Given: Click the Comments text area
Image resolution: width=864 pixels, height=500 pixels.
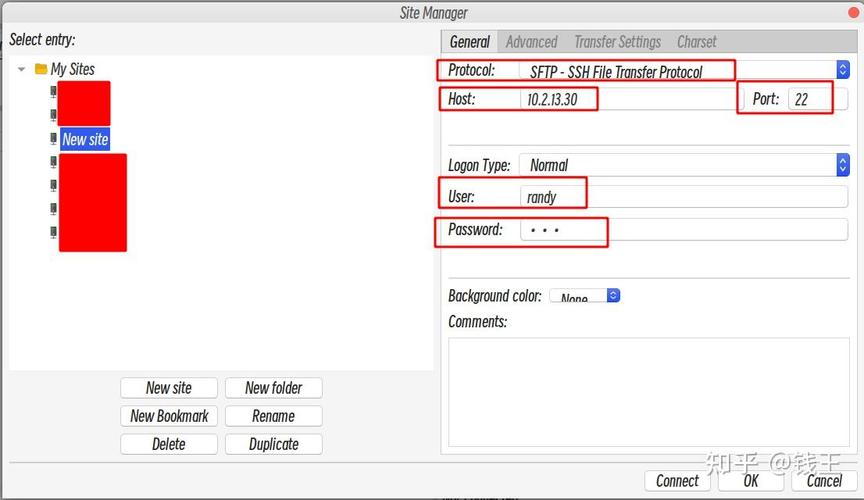Looking at the screenshot, I should point(649,392).
